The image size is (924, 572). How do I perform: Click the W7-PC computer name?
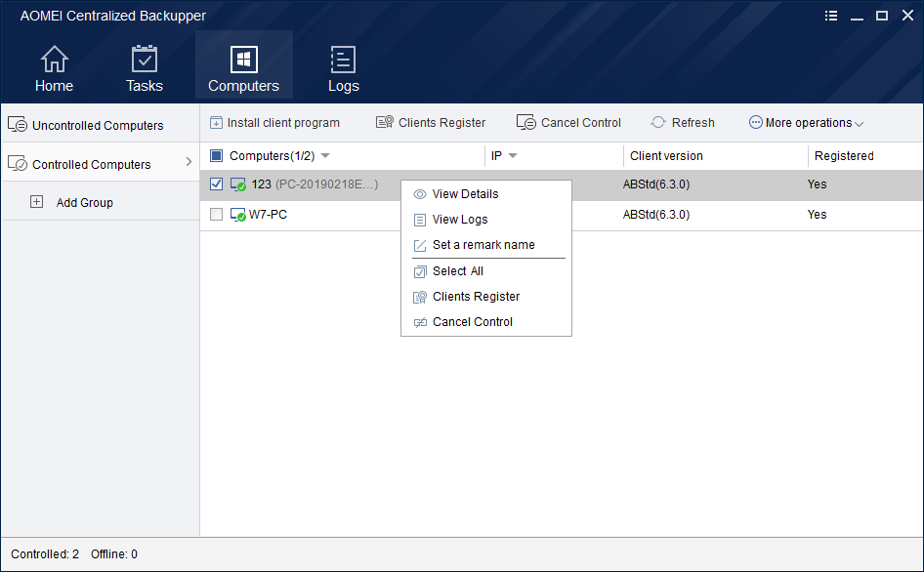tap(269, 215)
